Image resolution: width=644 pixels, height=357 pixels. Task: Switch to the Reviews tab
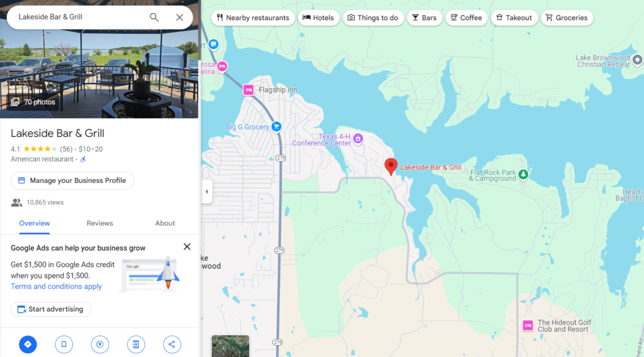[x=100, y=223]
